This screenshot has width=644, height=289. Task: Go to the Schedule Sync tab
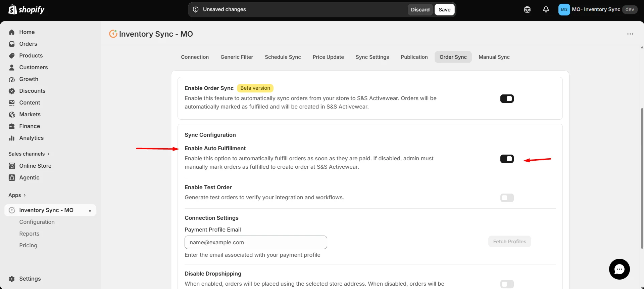tap(283, 57)
